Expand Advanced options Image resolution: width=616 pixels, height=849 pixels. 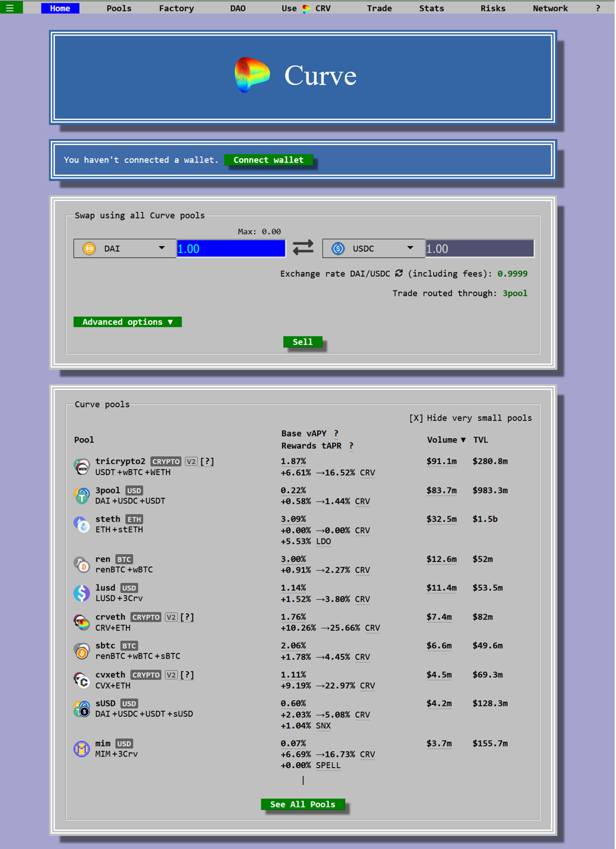128,322
